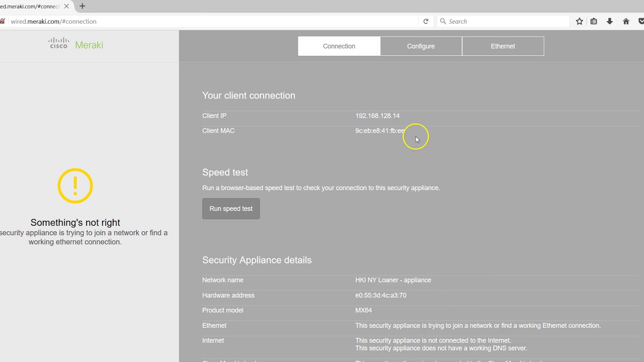Click the 'Something's not right' heading
The height and width of the screenshot is (362, 644).
point(75,222)
